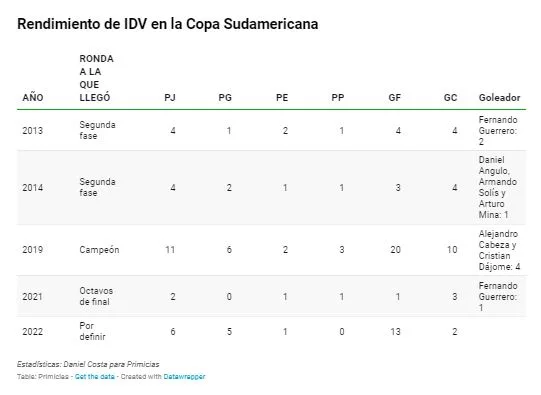Sort by the PP column header
This screenshot has height=395, width=541.
[x=338, y=98]
